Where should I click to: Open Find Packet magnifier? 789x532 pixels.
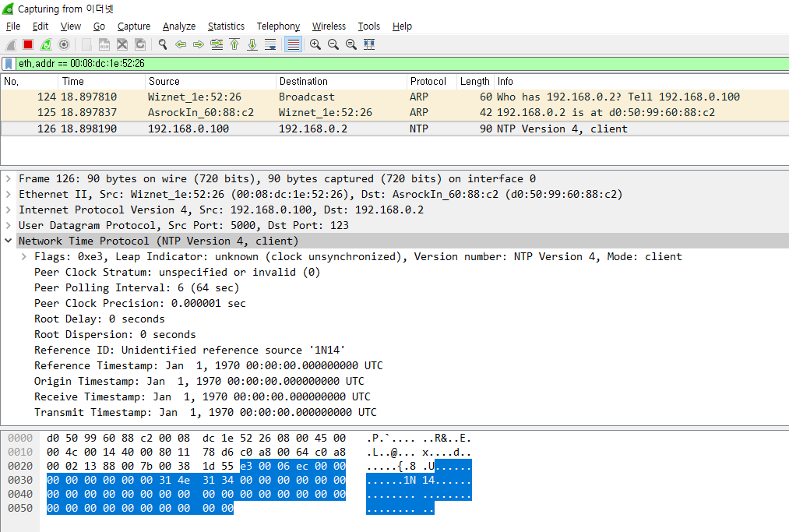point(163,45)
